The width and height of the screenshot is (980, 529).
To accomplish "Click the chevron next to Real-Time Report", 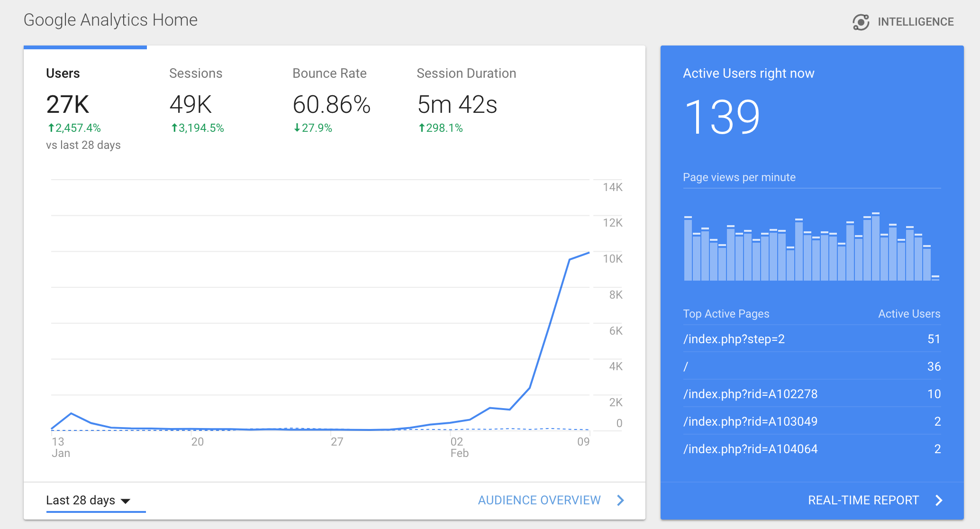I will (x=939, y=500).
